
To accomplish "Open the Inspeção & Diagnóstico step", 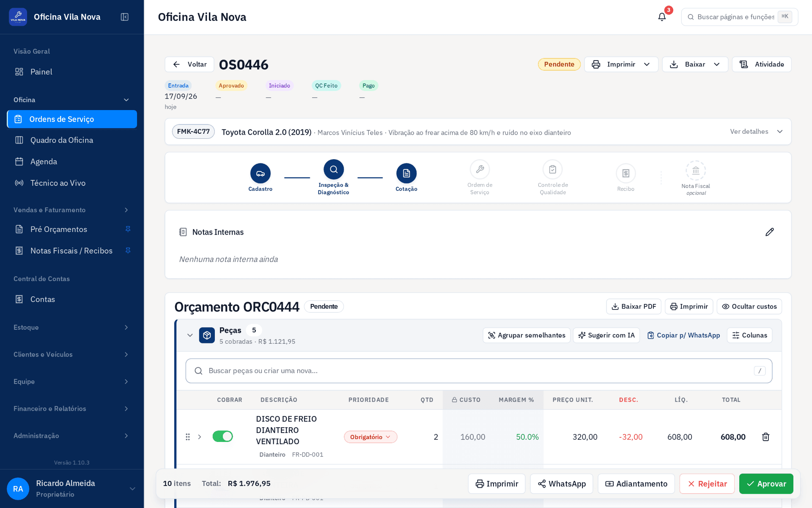I will pos(334,169).
